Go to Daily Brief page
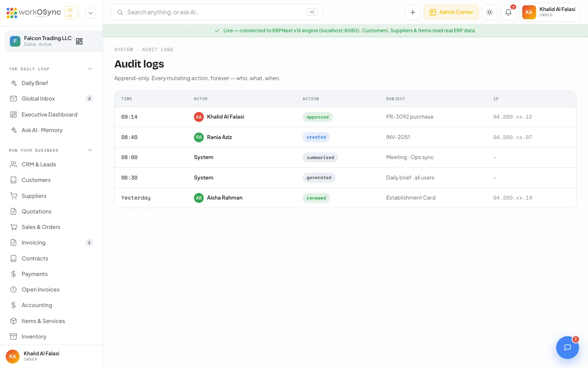588x368 pixels. 51,83
